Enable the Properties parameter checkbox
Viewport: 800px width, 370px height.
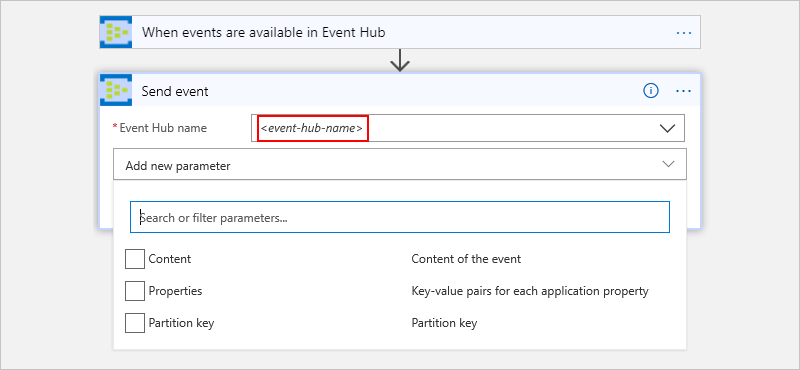[135, 291]
